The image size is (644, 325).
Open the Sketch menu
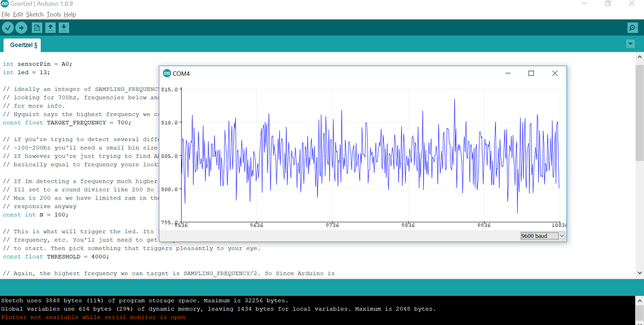(x=35, y=14)
